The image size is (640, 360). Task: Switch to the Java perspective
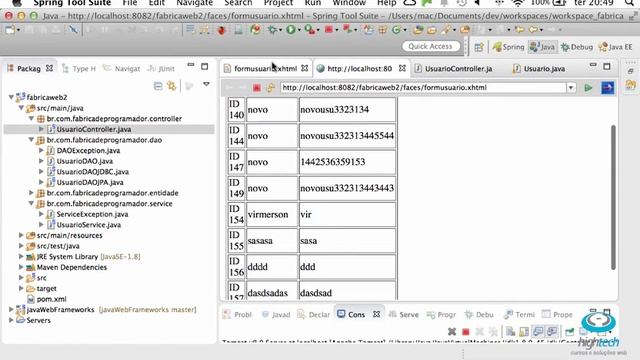click(542, 47)
